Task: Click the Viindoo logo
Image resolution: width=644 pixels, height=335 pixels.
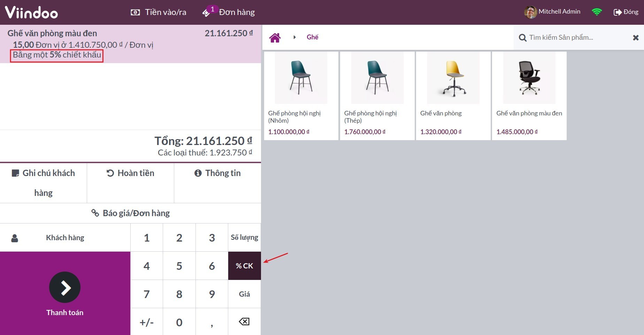Action: point(31,13)
